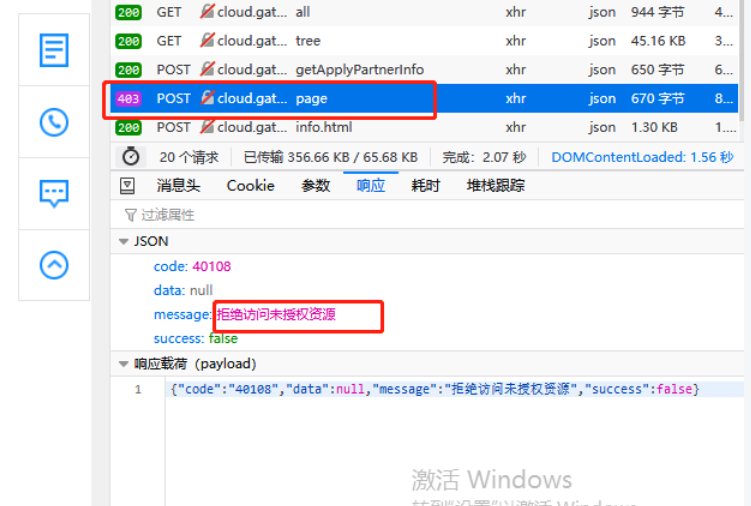Click the phone contact sidebar icon
751x506 pixels.
tap(54, 122)
